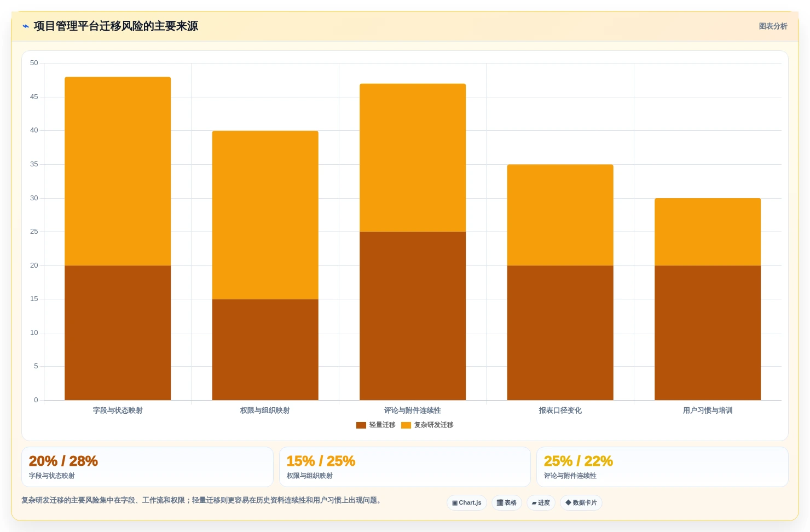Viewport: 810px width, 532px height.
Task: Open the 15% / 25% data card
Action: [405, 467]
